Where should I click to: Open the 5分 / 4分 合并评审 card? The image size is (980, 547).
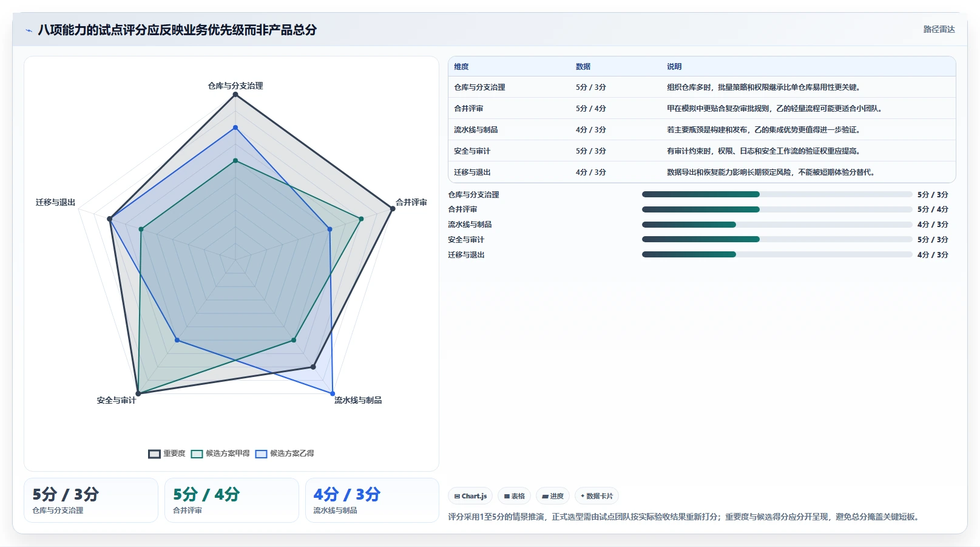232,500
